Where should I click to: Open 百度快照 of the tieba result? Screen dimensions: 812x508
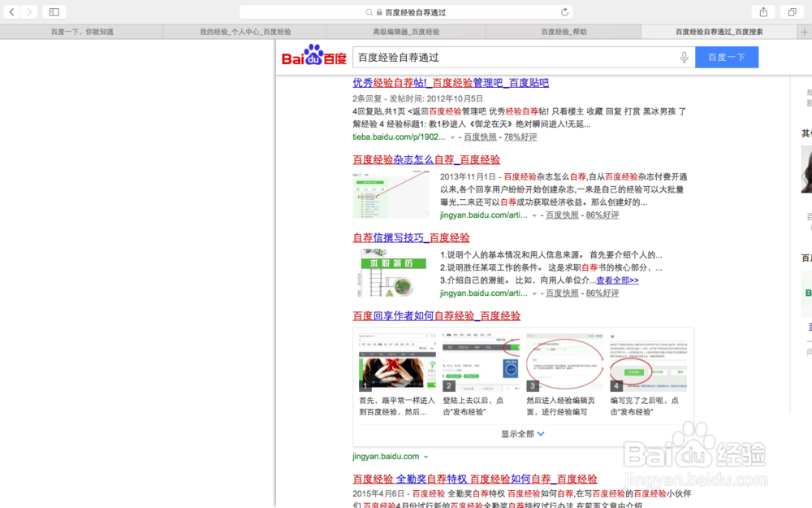[x=480, y=137]
